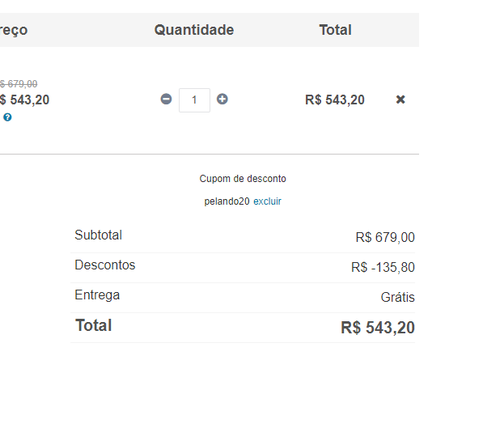Click the product row total beside the X
This screenshot has width=500, height=445.
tap(335, 100)
